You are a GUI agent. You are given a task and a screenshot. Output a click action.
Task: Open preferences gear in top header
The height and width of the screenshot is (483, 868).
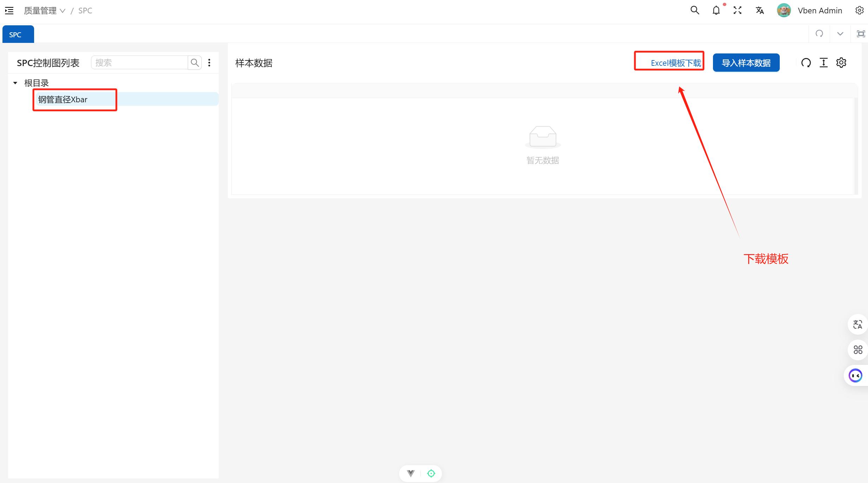click(x=859, y=11)
